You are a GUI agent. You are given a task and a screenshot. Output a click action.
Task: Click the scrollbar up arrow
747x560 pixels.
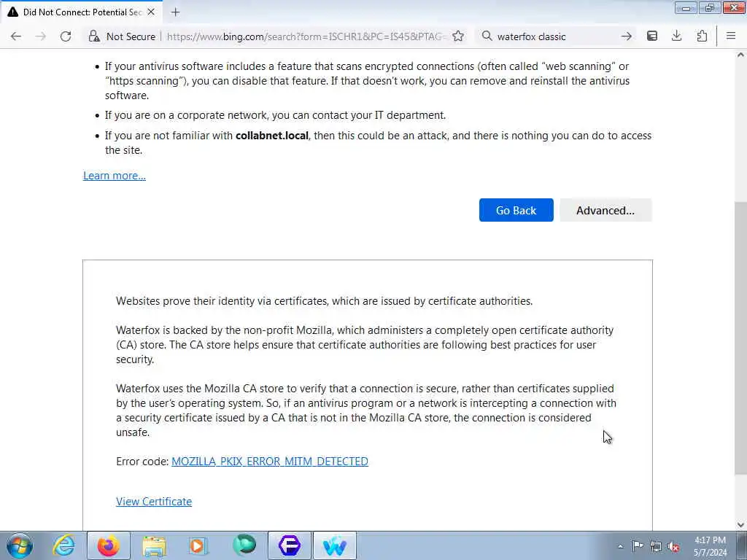[740, 55]
